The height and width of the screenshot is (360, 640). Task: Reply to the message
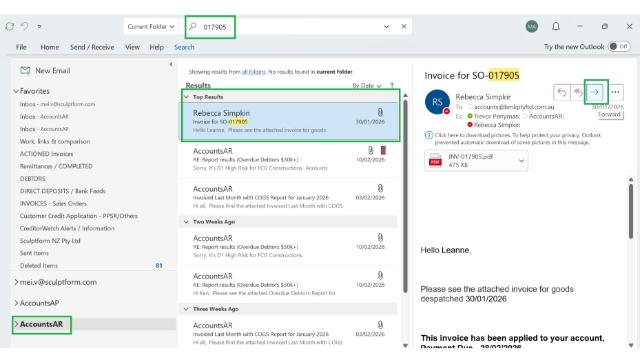tap(562, 92)
